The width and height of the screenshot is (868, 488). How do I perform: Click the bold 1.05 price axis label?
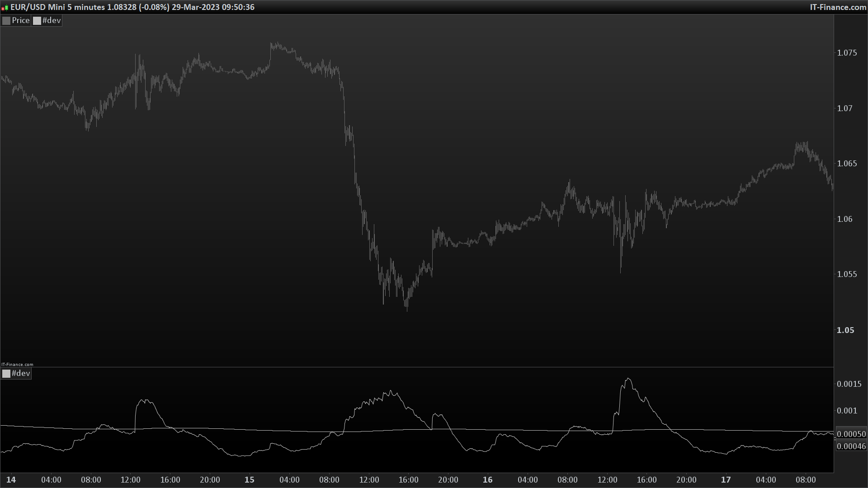pos(845,330)
